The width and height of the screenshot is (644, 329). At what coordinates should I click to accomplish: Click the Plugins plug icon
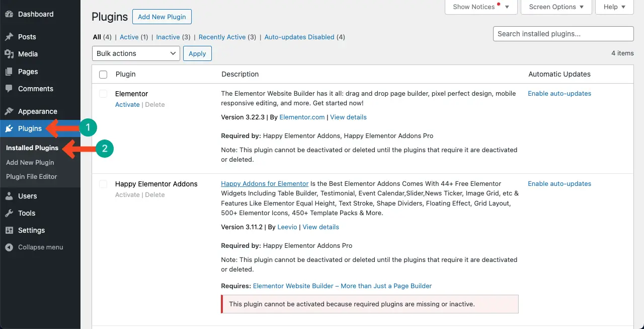(9, 128)
